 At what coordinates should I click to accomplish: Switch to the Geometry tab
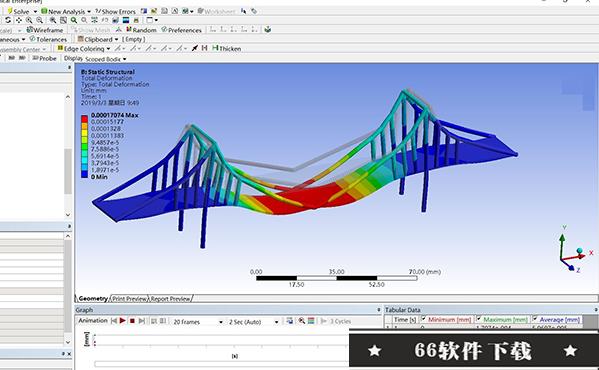click(93, 299)
